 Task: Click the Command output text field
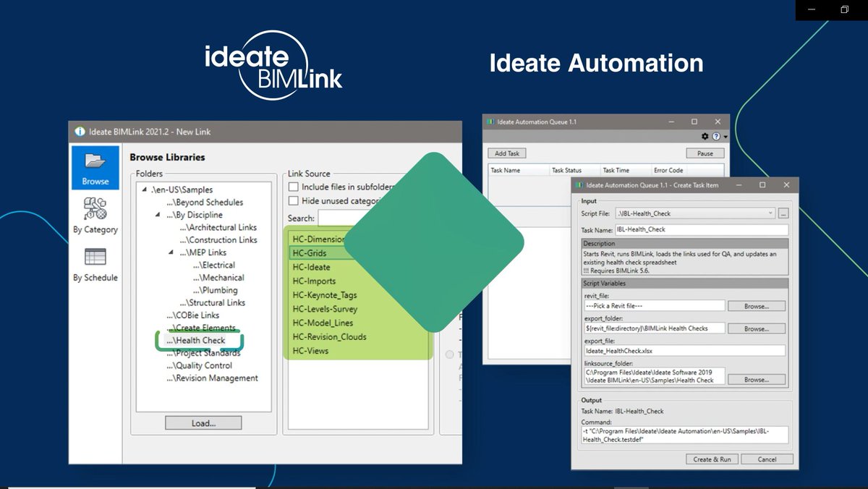pos(685,435)
